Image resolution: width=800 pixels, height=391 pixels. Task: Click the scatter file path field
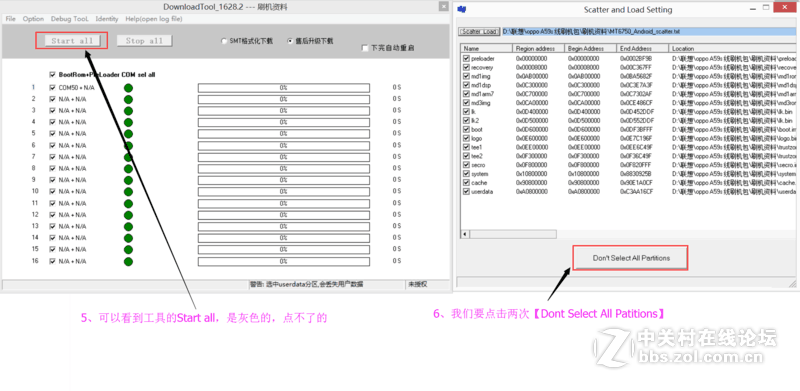[x=649, y=32]
